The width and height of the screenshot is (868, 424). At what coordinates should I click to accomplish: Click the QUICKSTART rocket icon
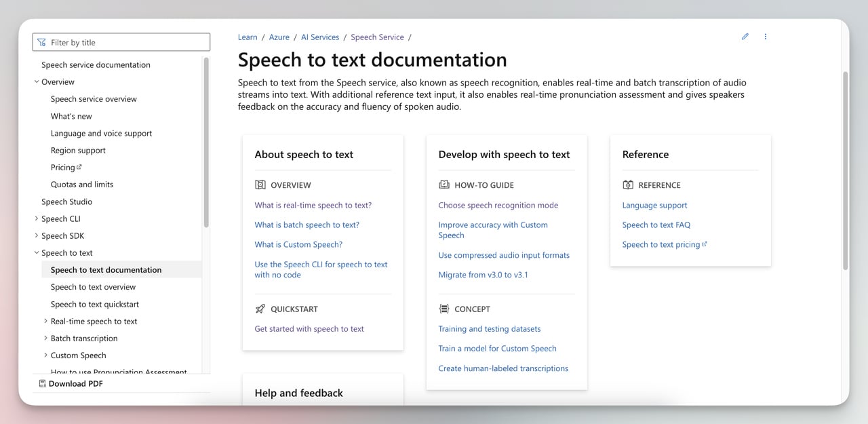click(x=260, y=309)
